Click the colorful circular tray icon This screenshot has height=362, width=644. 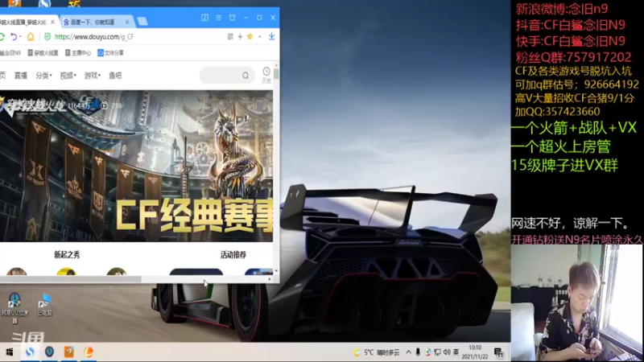[427, 352]
